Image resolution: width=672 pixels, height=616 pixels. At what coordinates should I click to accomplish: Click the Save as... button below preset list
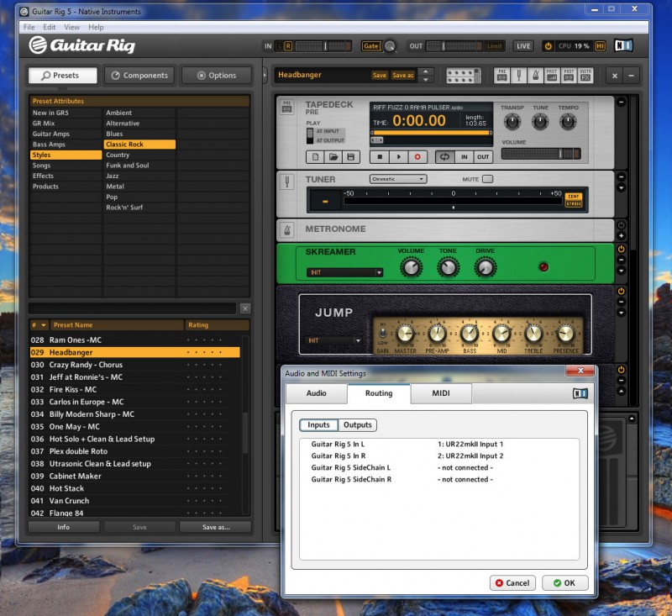click(216, 527)
